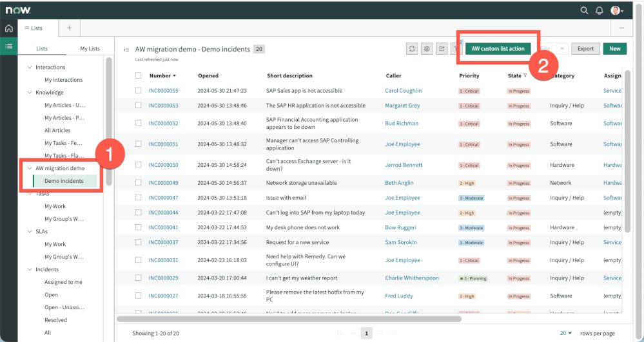Screen dimensions: 644x342
Task: Open list settings gear icon
Action: coord(427,48)
